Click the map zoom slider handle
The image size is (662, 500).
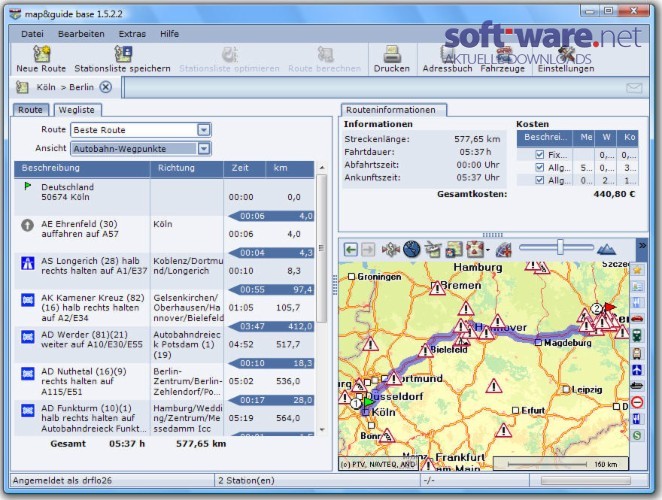point(560,247)
